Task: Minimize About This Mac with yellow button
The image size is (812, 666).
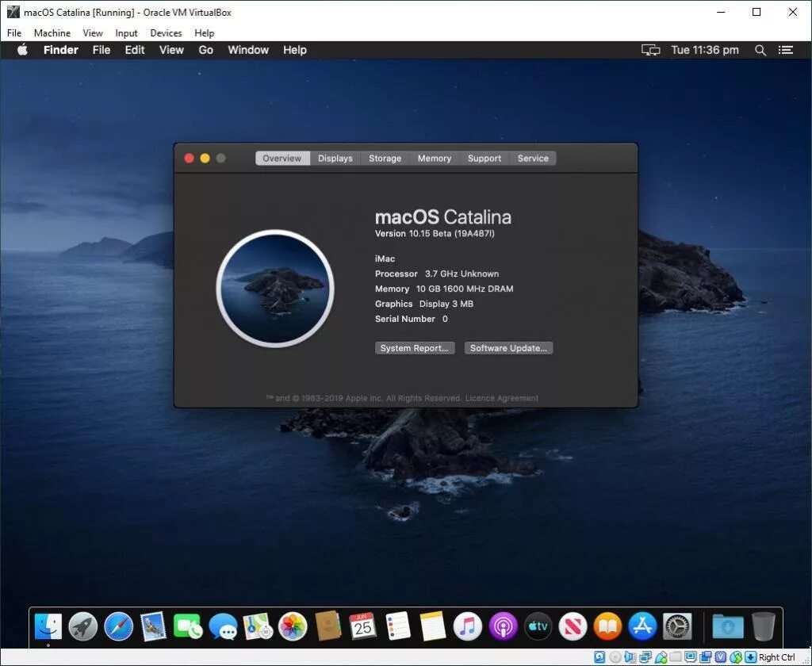Action: 205,159
